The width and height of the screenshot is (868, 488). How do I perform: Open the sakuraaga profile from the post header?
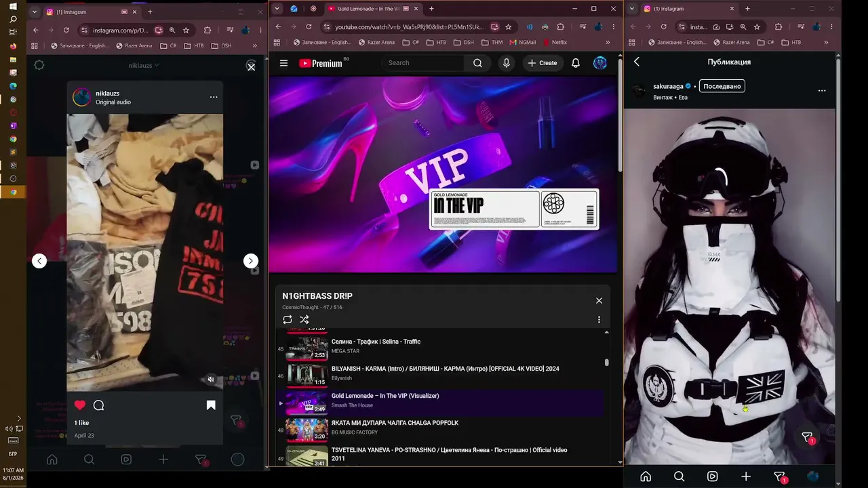tap(668, 86)
